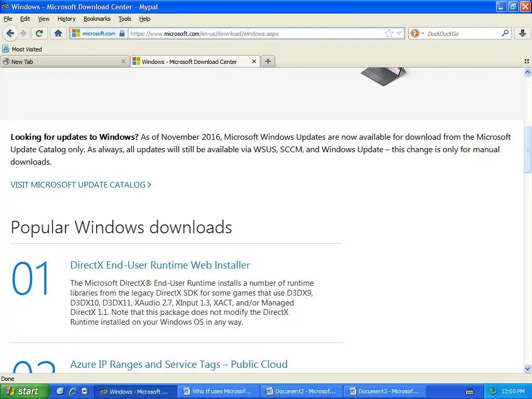Switch to Who tf uses Microsof... taskbar document

(218, 392)
